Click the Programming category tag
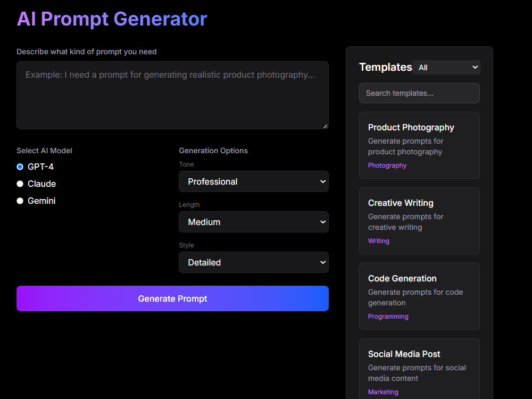This screenshot has width=532, height=399. click(x=388, y=316)
